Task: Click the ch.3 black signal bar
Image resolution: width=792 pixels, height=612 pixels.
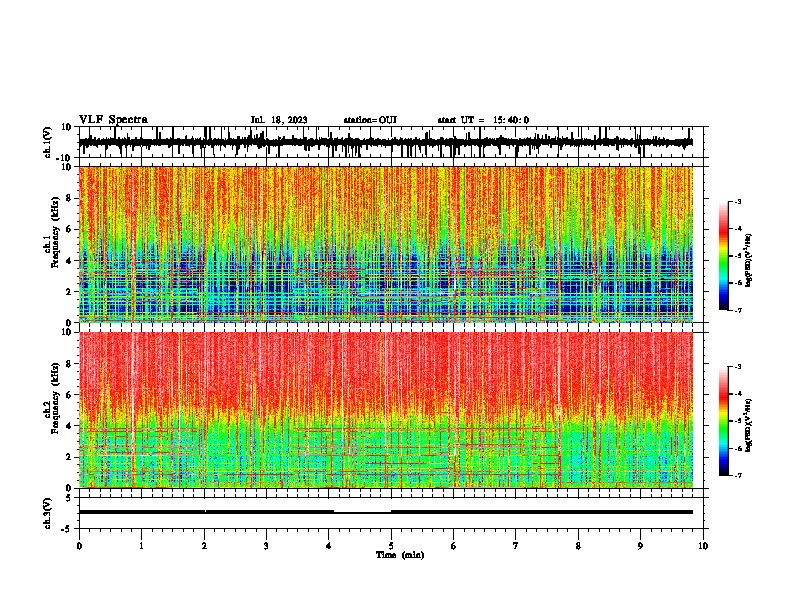Action: [386, 512]
